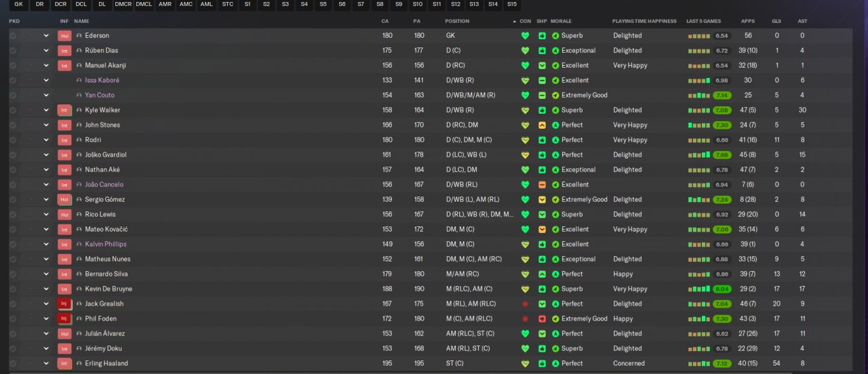Viewport: 868px width, 374px height.
Task: Open position dropdown arrow for Manuel Akanji
Action: (x=46, y=65)
